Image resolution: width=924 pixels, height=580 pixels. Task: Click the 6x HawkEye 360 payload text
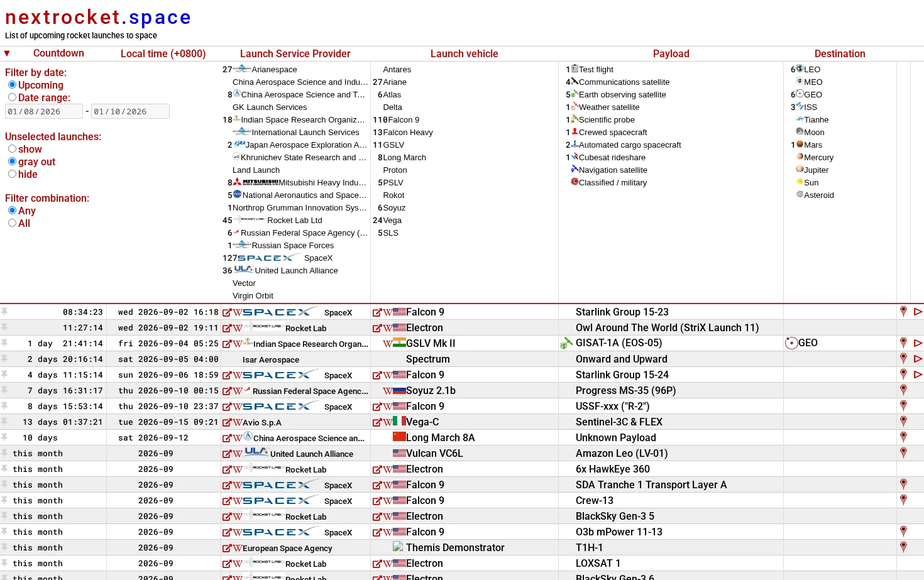613,469
